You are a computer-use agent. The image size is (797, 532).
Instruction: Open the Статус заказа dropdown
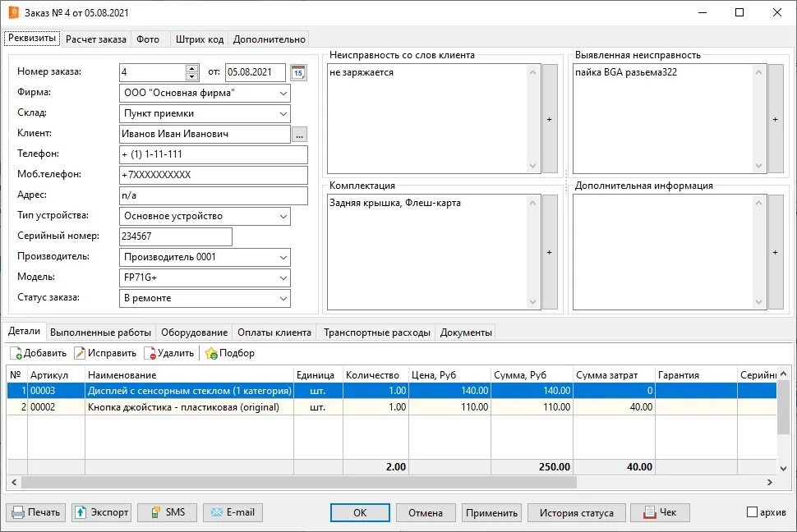[283, 298]
